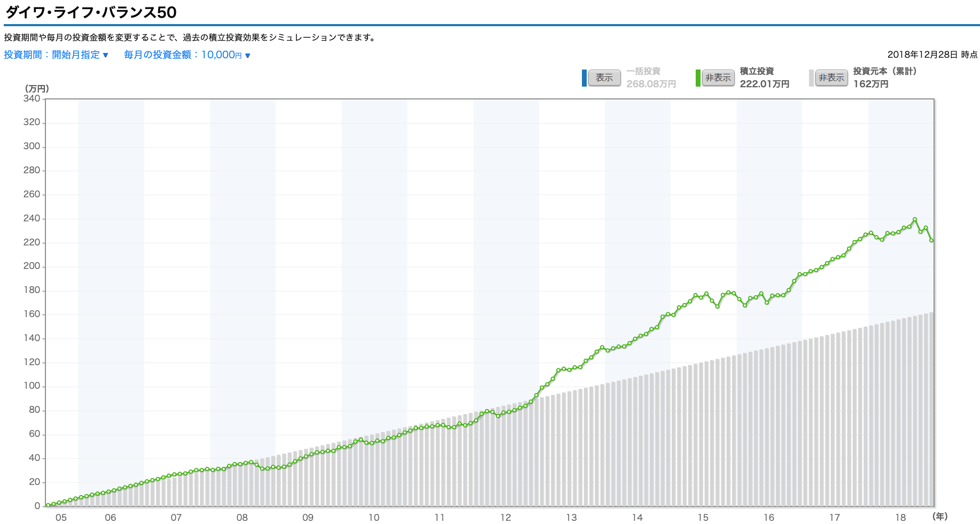
Task: Click the green 積立投資 legend color swatch
Action: (x=698, y=78)
